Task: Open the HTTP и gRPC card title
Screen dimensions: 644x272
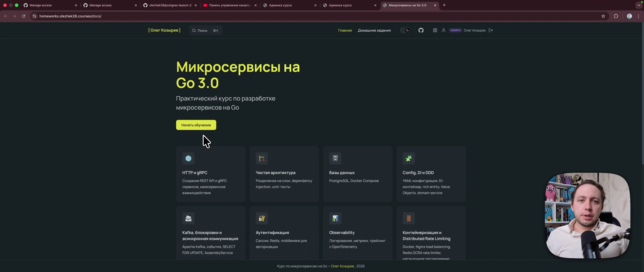Action: [x=195, y=173]
